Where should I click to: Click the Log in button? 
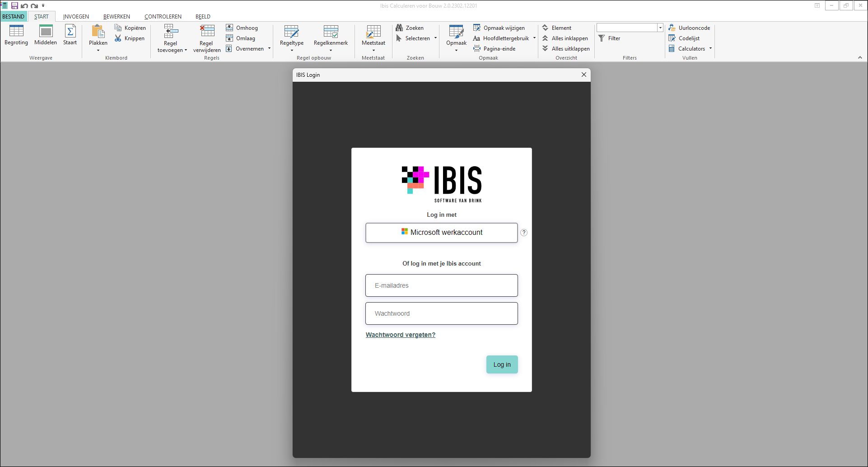click(x=502, y=364)
